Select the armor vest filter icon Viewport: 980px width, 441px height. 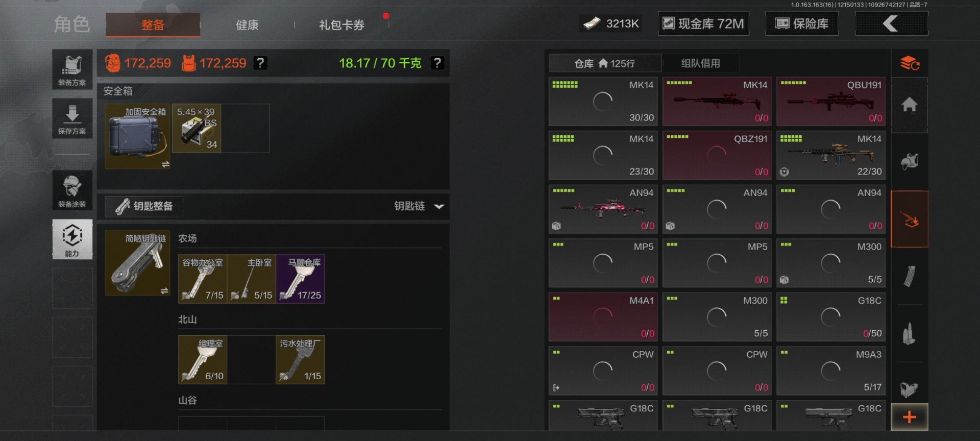click(x=909, y=162)
